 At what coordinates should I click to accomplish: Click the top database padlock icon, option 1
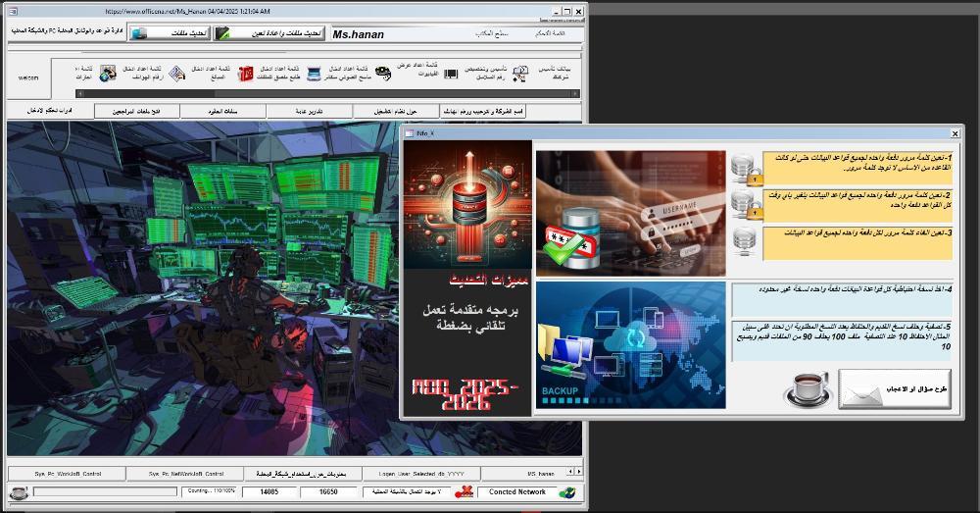coord(747,170)
